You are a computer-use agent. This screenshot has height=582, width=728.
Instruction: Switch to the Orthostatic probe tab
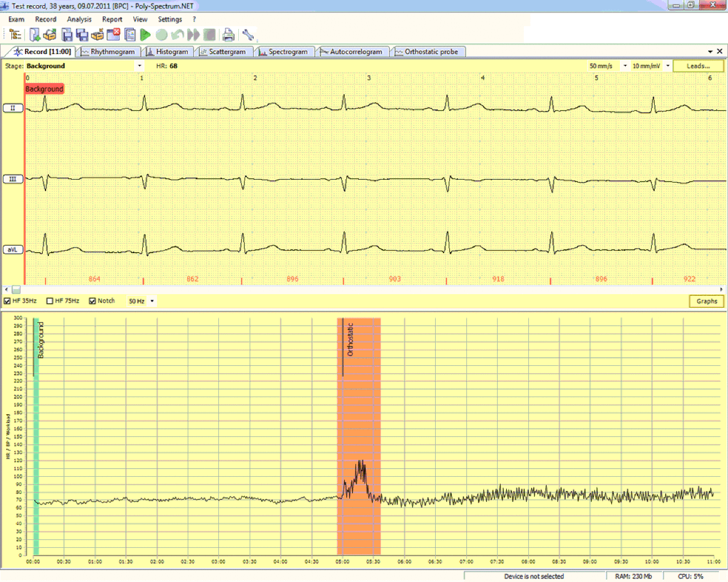(427, 52)
